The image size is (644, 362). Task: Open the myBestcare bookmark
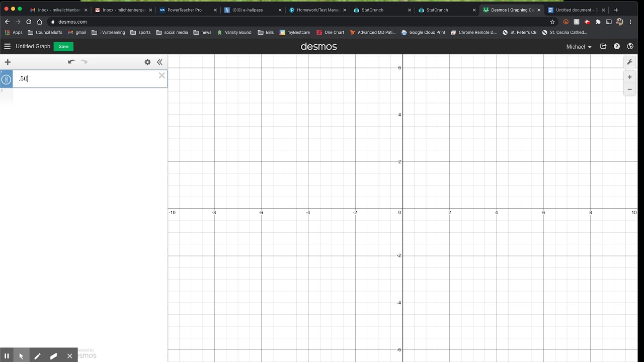click(x=294, y=33)
